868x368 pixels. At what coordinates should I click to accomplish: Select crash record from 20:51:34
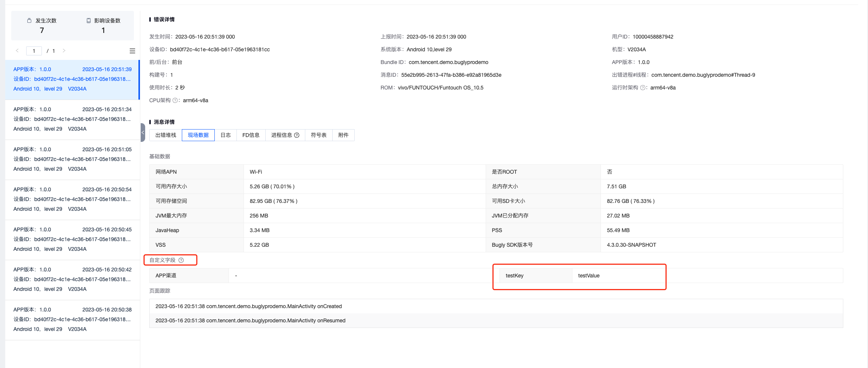coord(72,119)
